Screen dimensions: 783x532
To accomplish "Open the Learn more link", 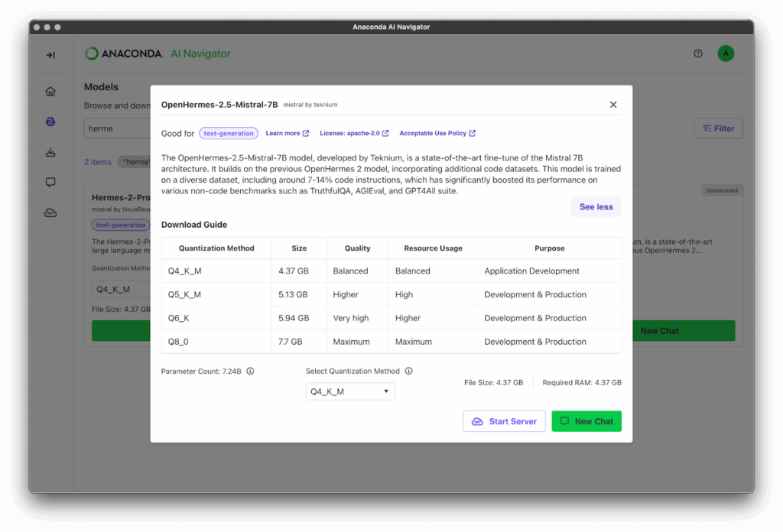I will pyautogui.click(x=288, y=133).
